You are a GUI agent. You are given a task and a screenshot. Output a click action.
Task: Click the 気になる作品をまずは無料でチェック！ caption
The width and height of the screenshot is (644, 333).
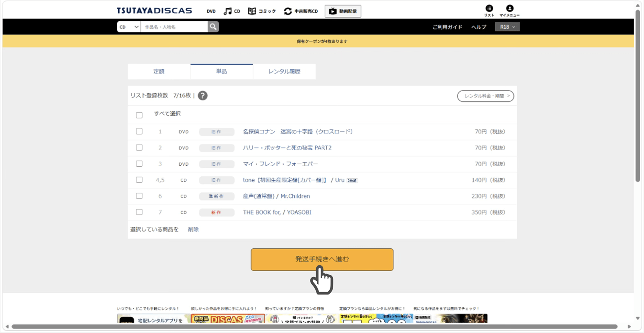tap(446, 309)
